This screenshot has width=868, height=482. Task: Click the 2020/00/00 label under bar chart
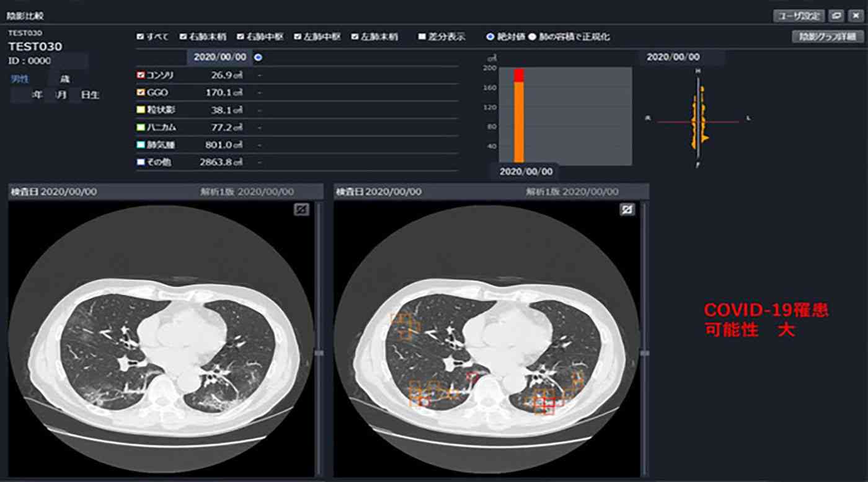525,172
